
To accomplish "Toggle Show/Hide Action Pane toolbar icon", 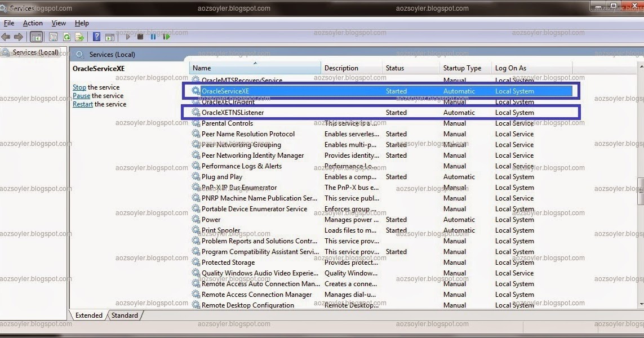I will pos(110,37).
